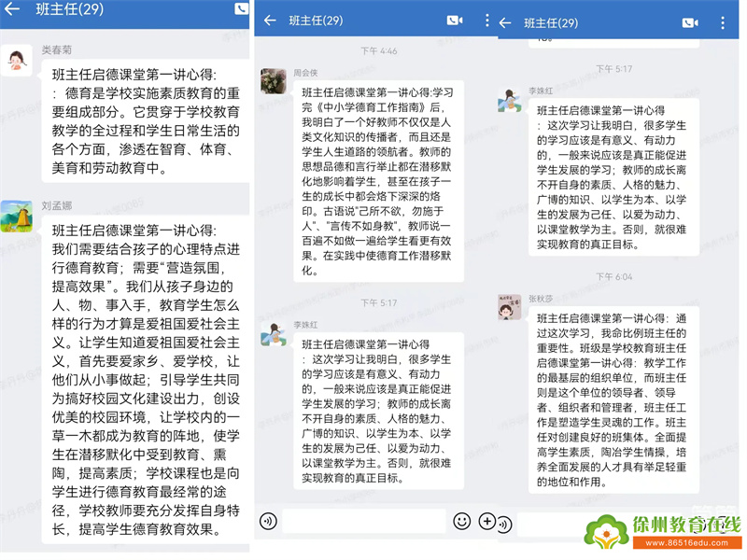Tap phone call icon in left chat header
Image resolution: width=747 pixels, height=560 pixels.
[242, 8]
